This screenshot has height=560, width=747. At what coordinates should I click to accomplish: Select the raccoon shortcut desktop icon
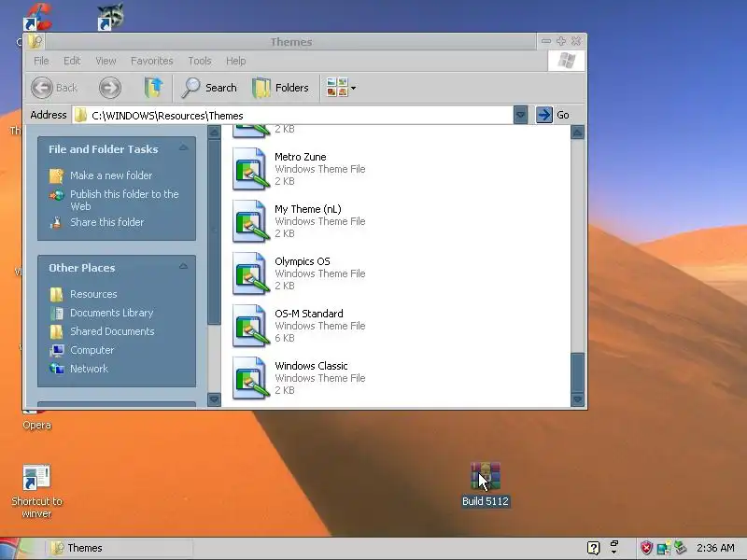(x=110, y=17)
